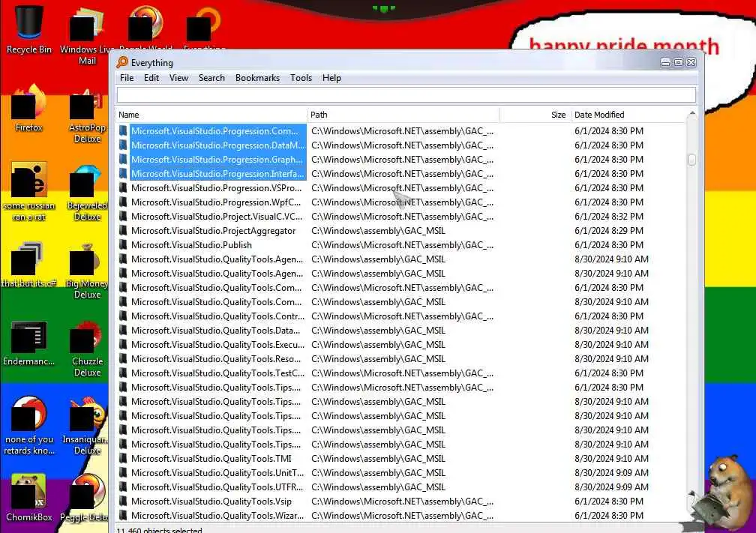Select Microsoft.VisualStudio.Progression.DataM... file
Screen dimensions: 756x533
(x=218, y=145)
